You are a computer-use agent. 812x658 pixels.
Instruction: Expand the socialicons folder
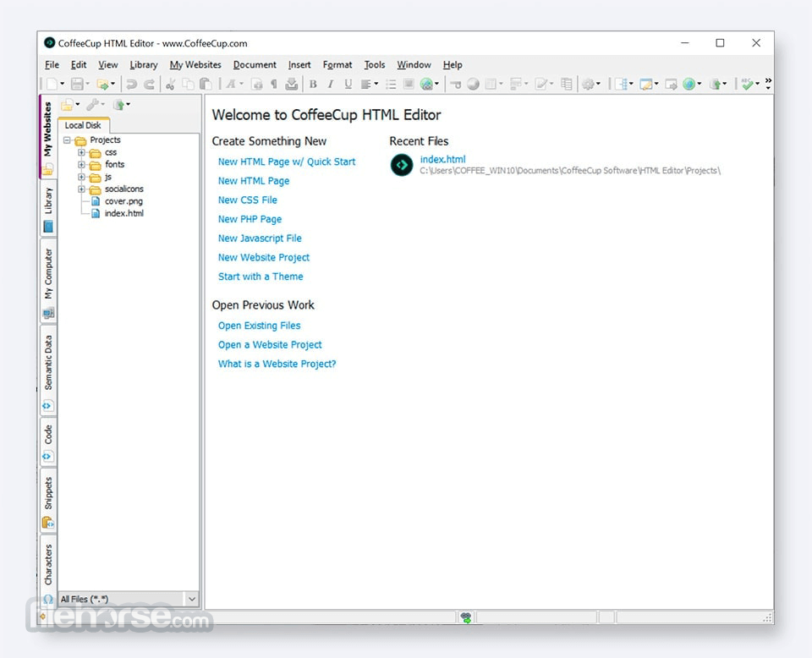coord(81,189)
